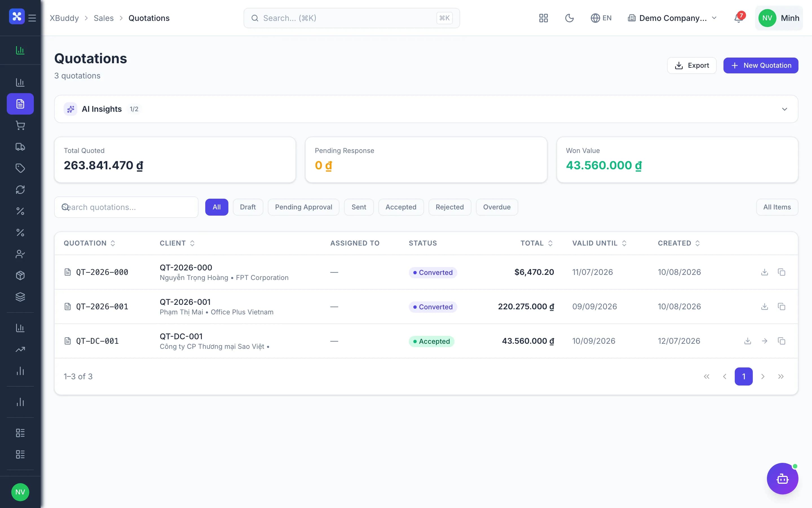The width and height of the screenshot is (812, 508).
Task: Open the refresh arrows sidebar icon
Action: (20, 189)
